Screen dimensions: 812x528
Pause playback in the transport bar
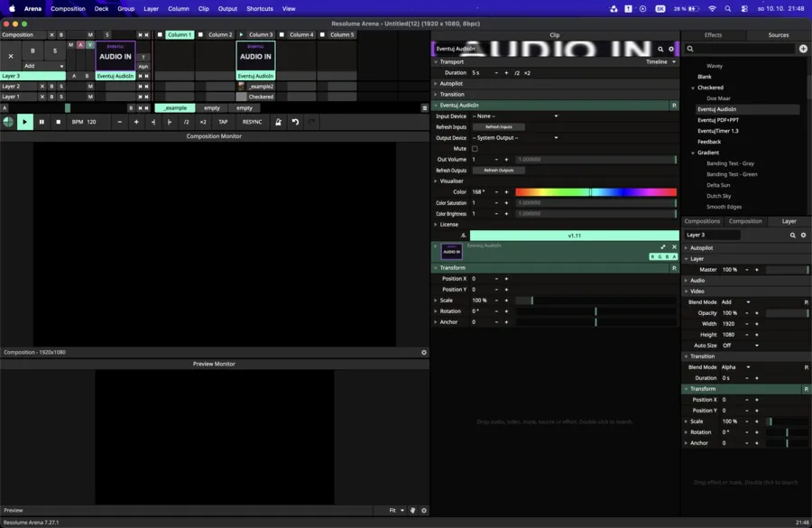pos(42,122)
